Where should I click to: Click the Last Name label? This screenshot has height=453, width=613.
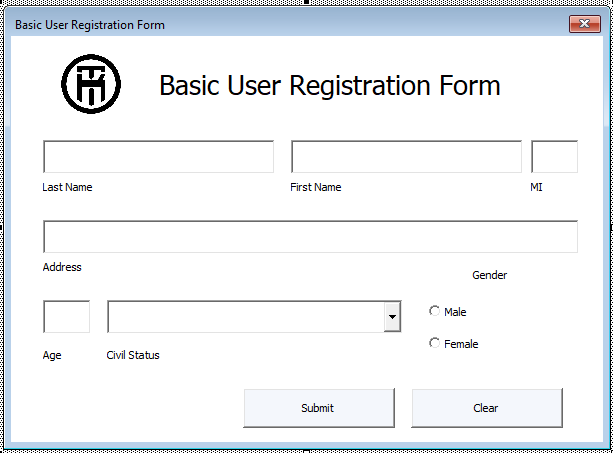point(67,187)
